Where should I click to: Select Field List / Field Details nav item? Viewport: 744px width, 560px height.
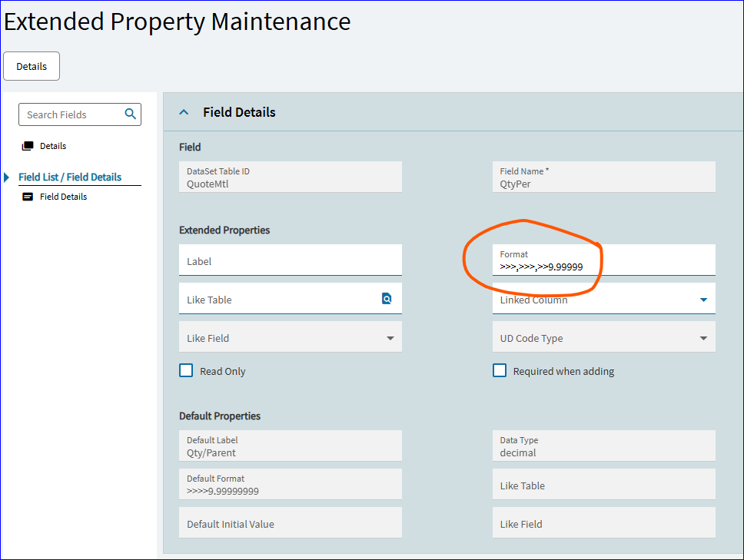click(x=70, y=177)
